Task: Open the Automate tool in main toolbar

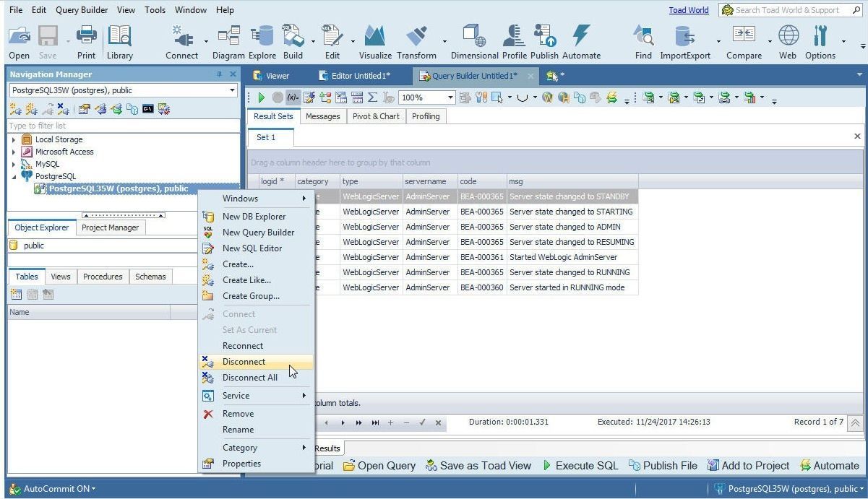Action: point(581,42)
